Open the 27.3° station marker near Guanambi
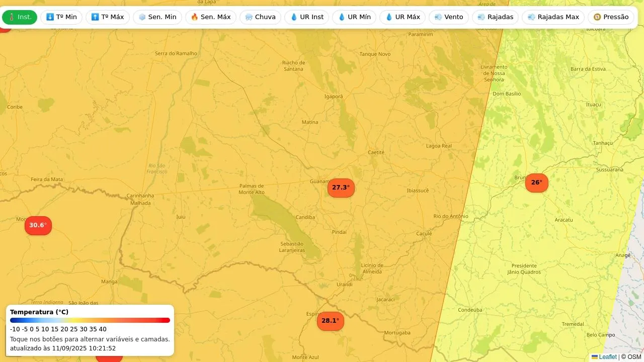This screenshot has width=644, height=362. [x=341, y=188]
